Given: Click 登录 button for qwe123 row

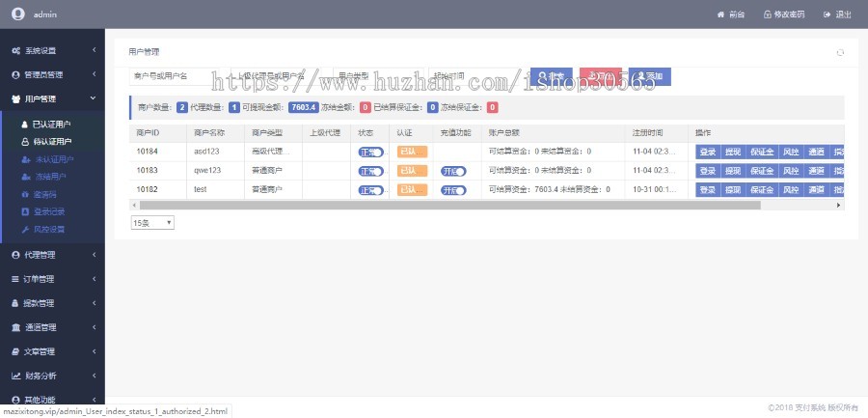Looking at the screenshot, I should 708,171.
